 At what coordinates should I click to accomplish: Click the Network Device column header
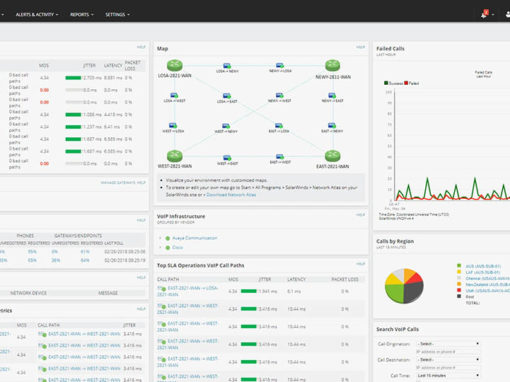28,293
